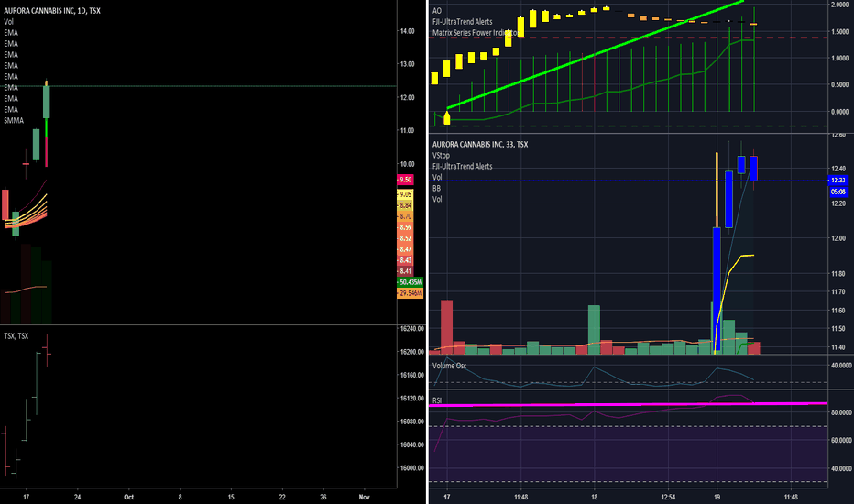
Task: Click the Oct date on time axis
Action: [128, 497]
